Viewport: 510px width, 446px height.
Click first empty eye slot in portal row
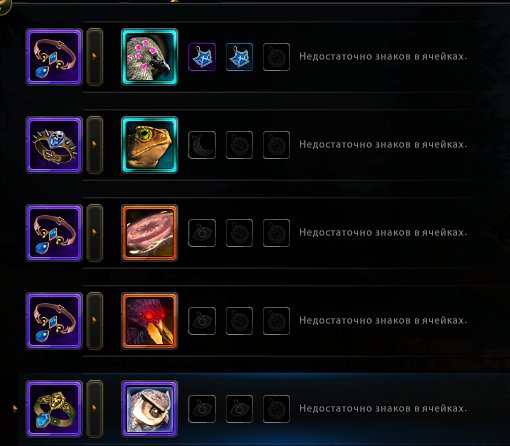202,233
